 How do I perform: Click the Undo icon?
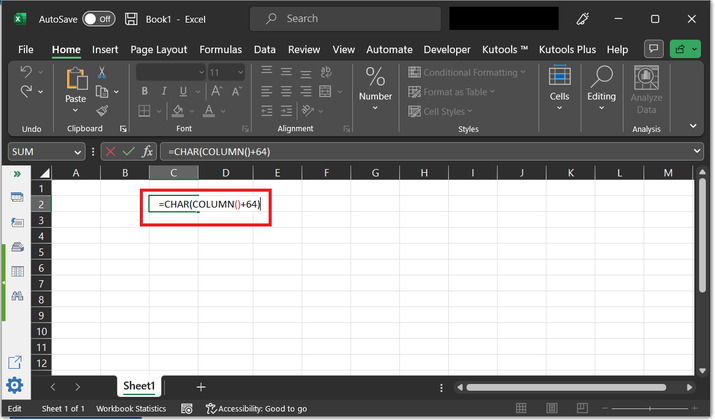26,72
